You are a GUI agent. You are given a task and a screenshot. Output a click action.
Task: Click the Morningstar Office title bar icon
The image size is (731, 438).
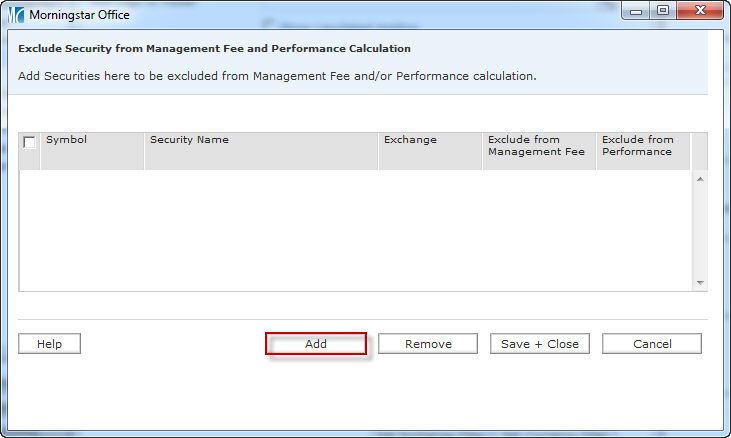16,15
